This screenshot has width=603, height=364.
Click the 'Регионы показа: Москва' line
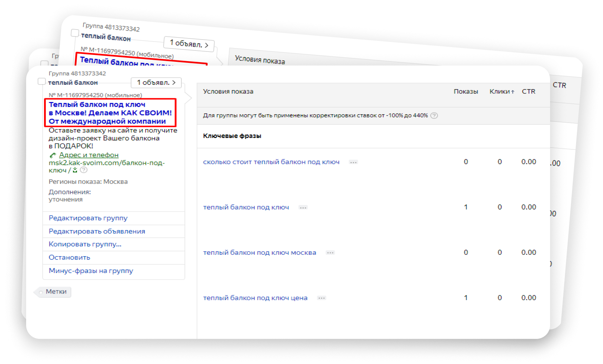[88, 182]
